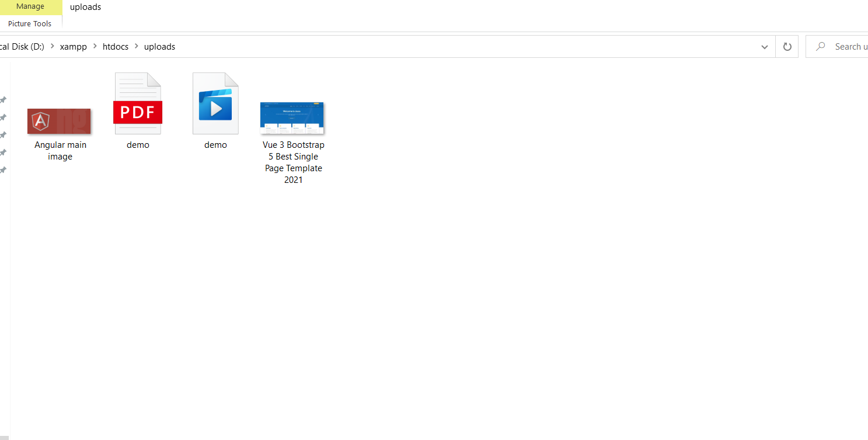Expand chevron between xampp and htdocs

coord(95,47)
